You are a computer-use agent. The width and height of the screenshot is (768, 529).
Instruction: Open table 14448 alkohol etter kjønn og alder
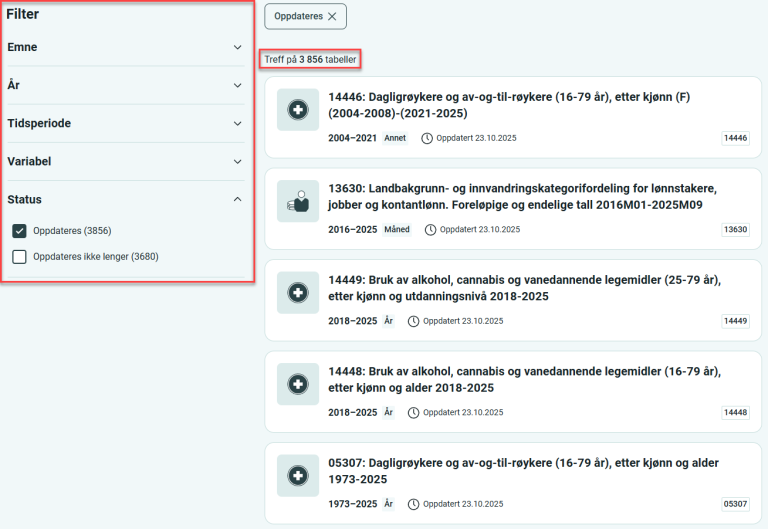(x=525, y=380)
